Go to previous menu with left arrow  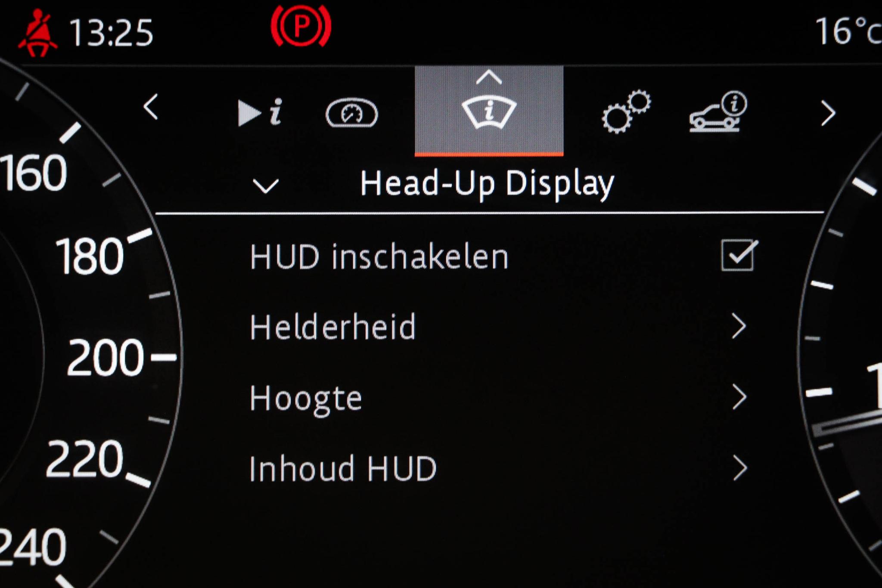pyautogui.click(x=151, y=107)
